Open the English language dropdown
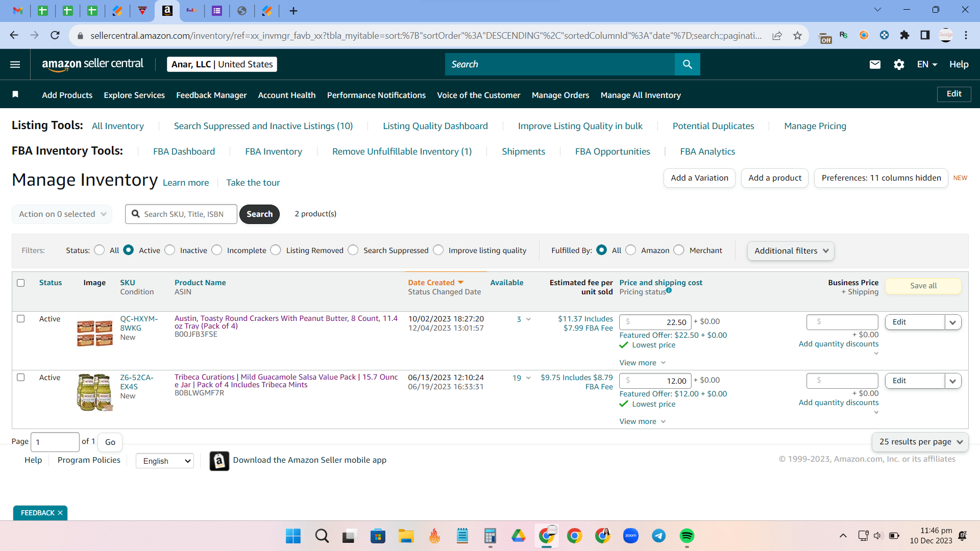980x551 pixels. pos(165,461)
